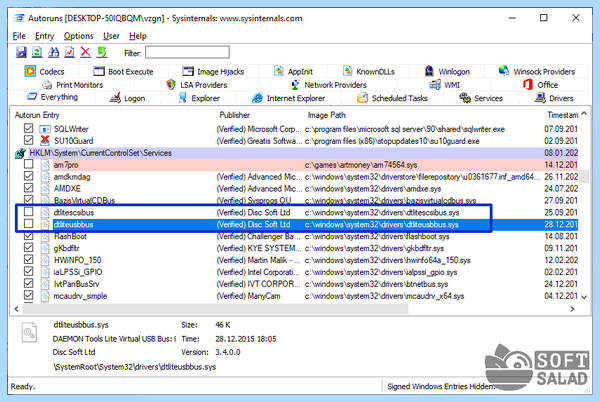Click the Find binoculars icon

[x=53, y=52]
